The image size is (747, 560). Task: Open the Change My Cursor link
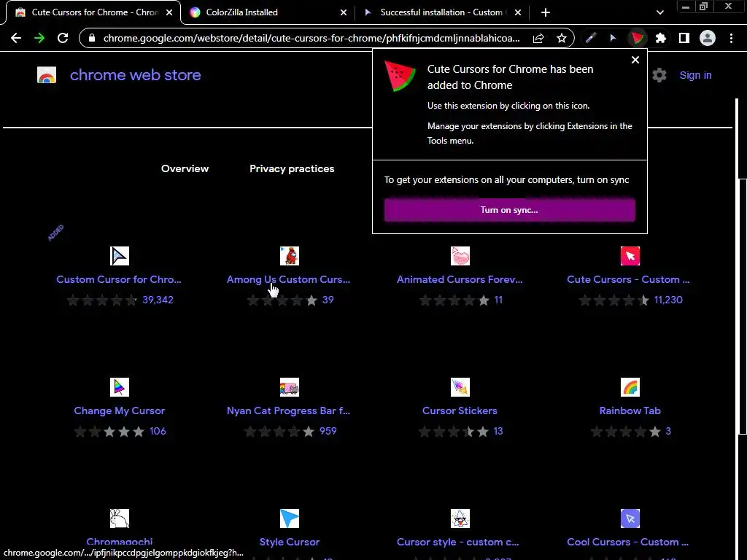[x=119, y=411]
